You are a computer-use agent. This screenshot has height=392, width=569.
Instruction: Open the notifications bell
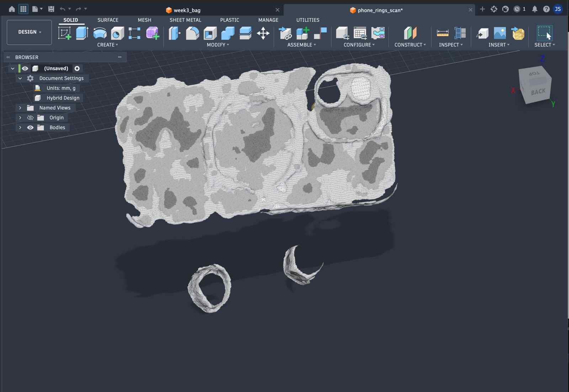click(x=535, y=9)
